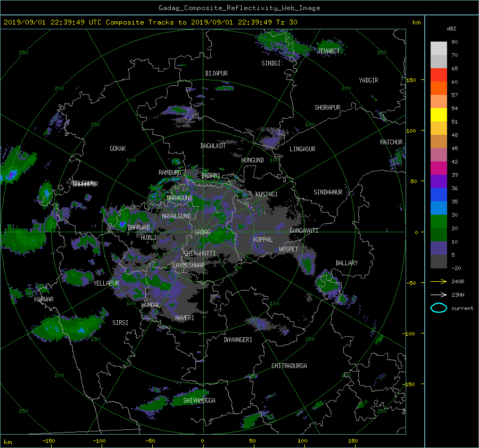Click the HUBLI city label

(148, 238)
